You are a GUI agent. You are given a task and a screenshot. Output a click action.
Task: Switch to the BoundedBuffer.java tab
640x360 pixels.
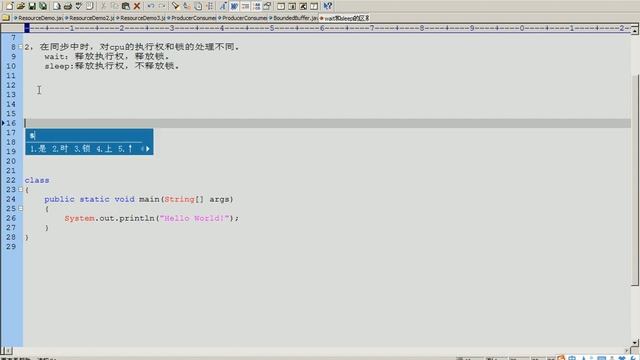(x=293, y=18)
